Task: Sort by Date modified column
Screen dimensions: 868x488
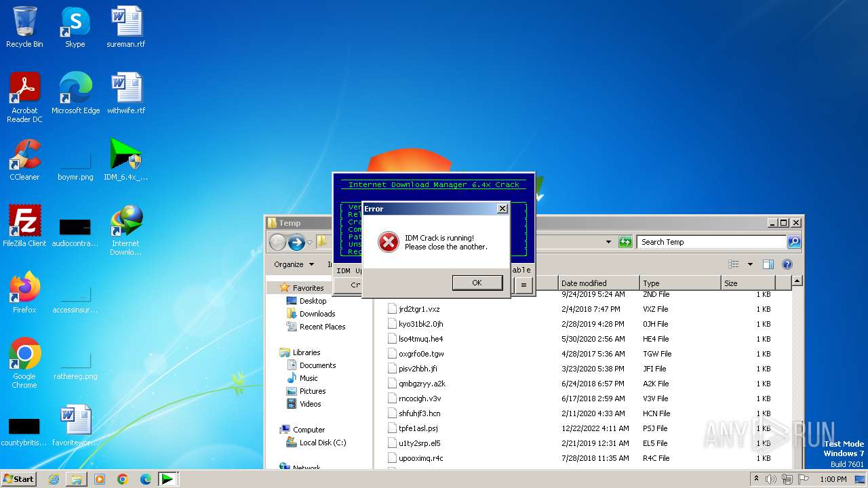Action: point(599,283)
